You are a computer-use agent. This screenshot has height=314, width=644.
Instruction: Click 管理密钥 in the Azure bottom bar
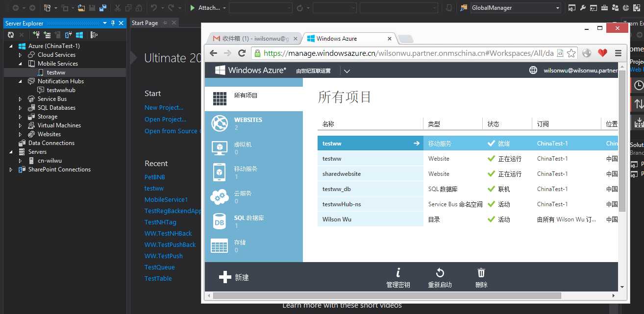[398, 278]
